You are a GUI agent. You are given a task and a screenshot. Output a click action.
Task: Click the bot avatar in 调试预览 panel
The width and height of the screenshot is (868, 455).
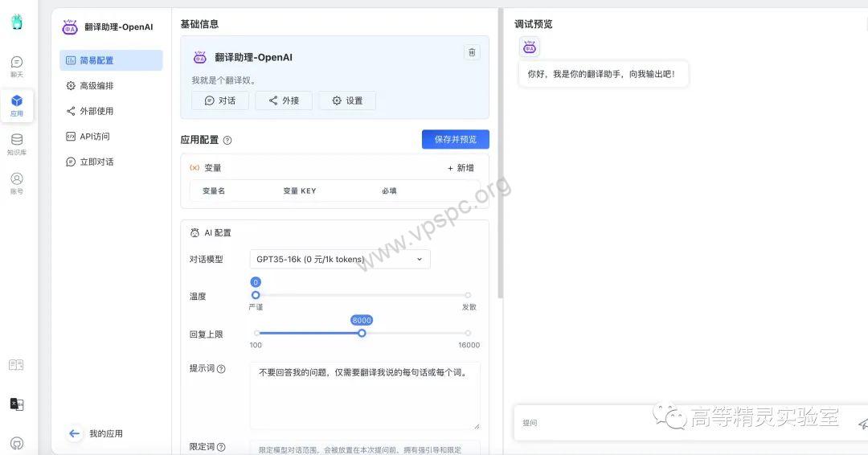click(x=529, y=47)
